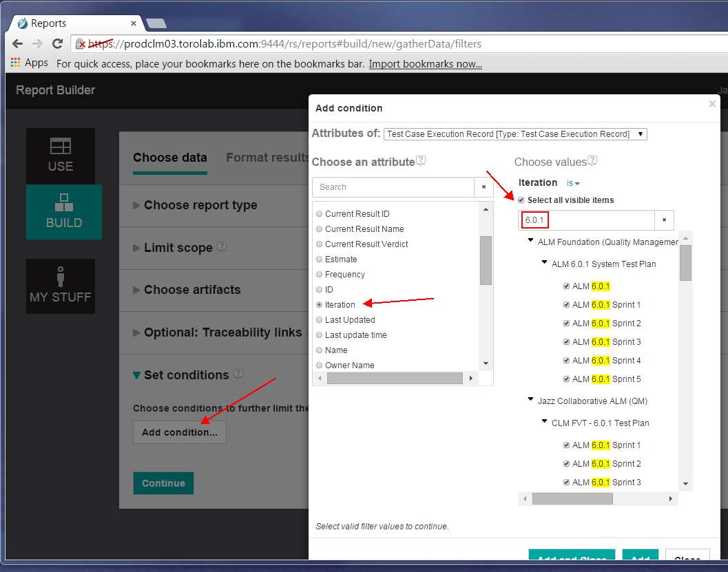Click the values list scroll right arrow

[670, 499]
